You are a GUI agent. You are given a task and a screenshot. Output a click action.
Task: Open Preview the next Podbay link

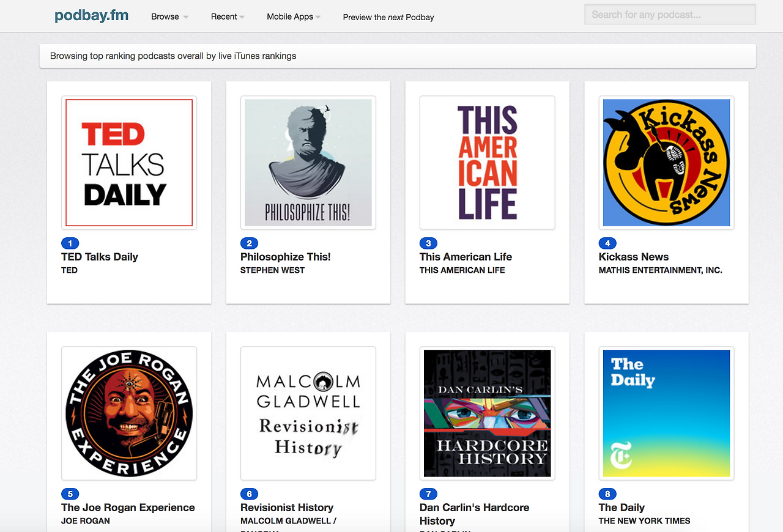(x=388, y=17)
